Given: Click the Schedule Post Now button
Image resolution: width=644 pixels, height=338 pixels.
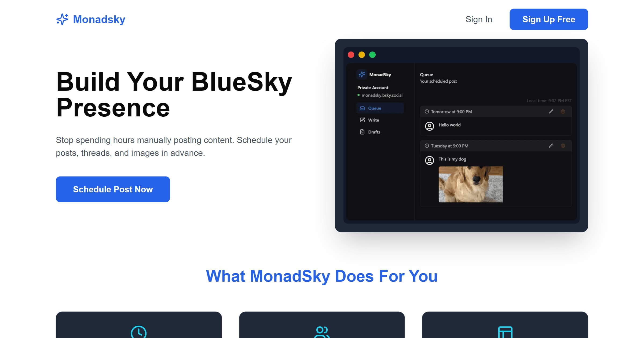Looking at the screenshot, I should [x=113, y=189].
